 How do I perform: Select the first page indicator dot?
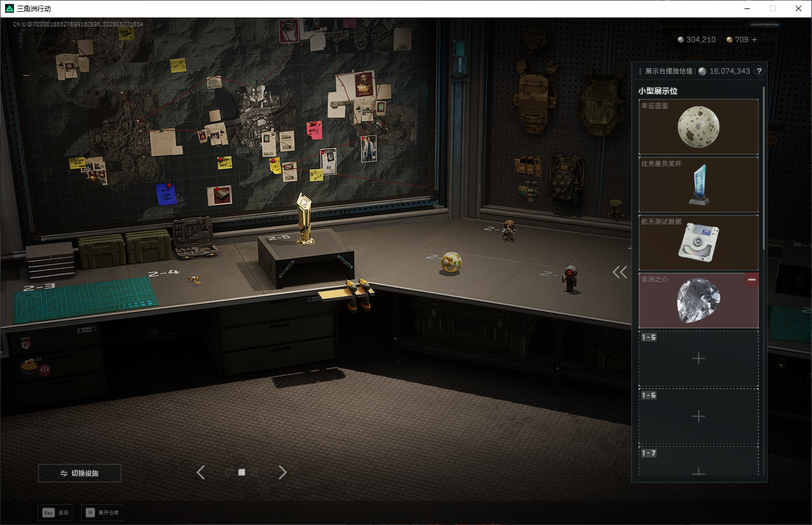tap(229, 473)
